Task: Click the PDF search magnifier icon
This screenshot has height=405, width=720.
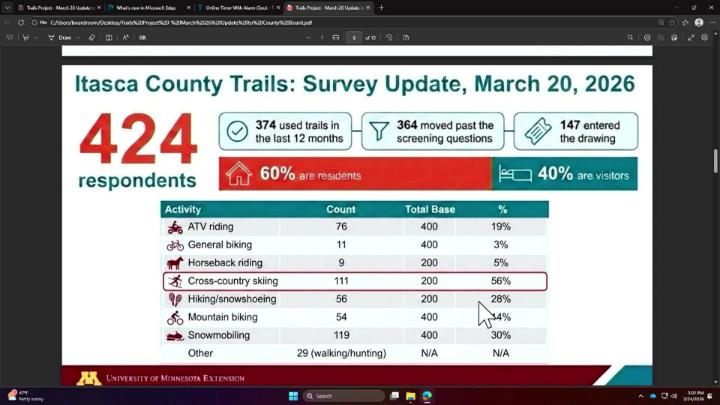Action: click(630, 38)
